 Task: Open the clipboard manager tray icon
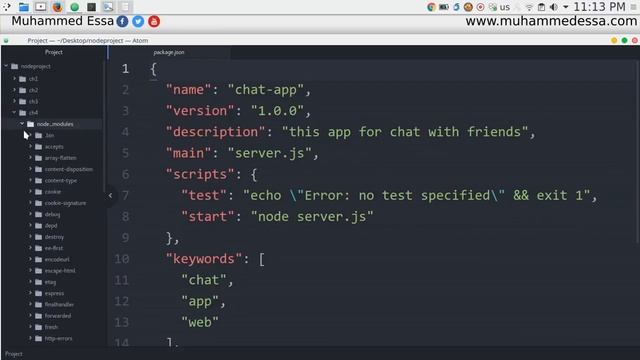pos(541,7)
